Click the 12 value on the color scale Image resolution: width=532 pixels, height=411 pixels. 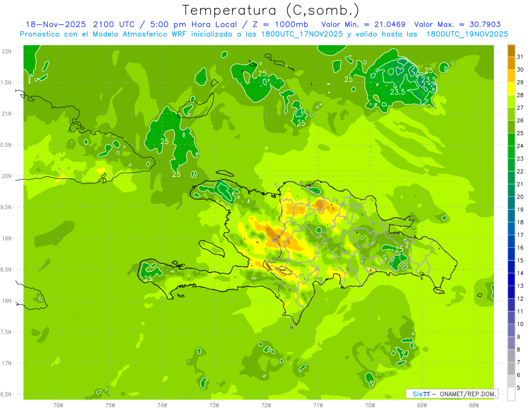click(x=520, y=298)
